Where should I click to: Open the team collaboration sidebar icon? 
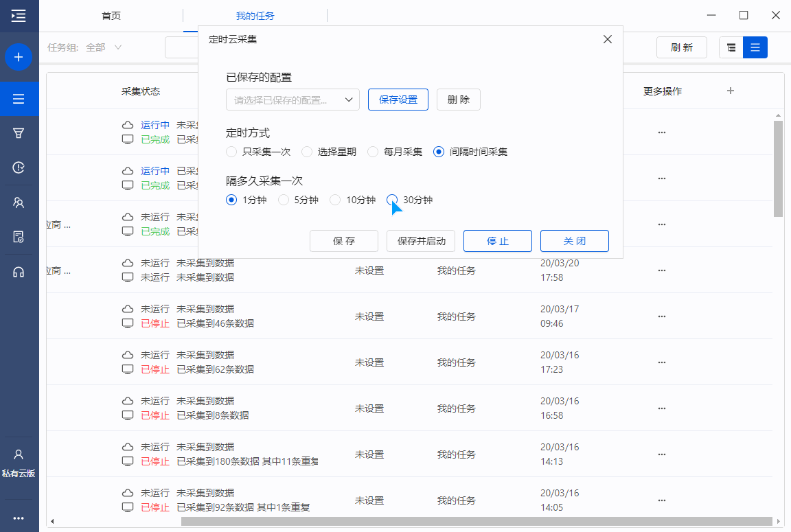pyautogui.click(x=19, y=203)
